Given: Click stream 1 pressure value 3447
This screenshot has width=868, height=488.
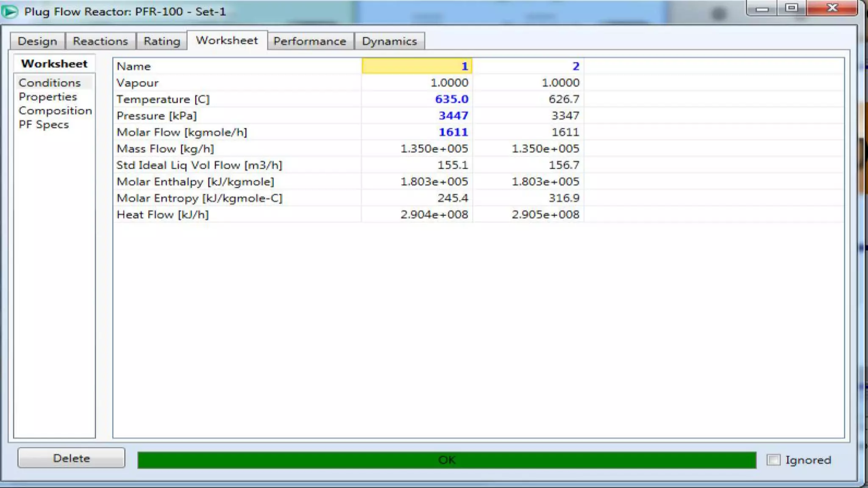Looking at the screenshot, I should 453,116.
